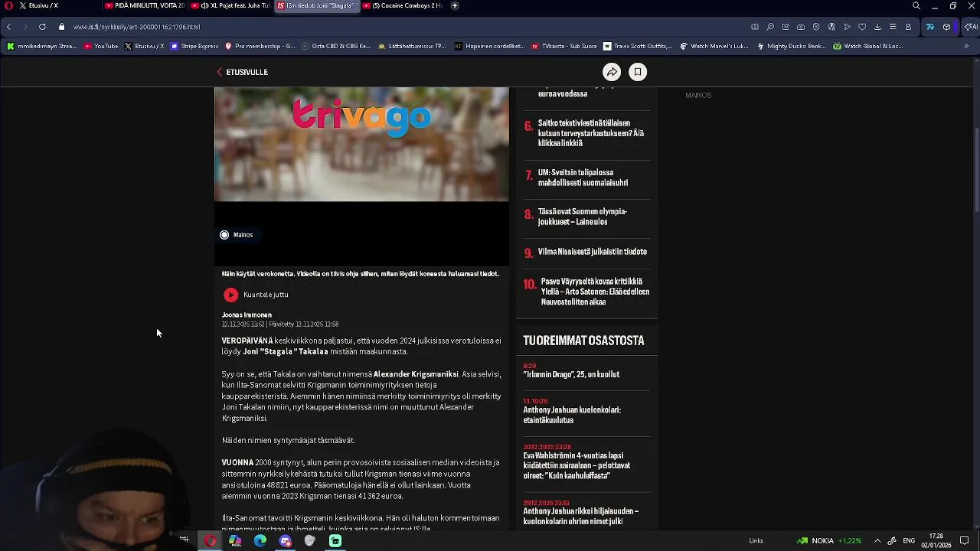This screenshot has height=551, width=980.
Task: Open headline 10 about Paavo Väyrynen
Action: click(595, 292)
